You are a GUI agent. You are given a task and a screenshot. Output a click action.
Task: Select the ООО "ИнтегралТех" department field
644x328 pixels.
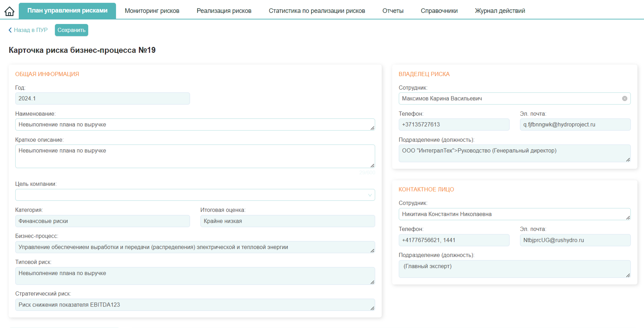pos(514,153)
